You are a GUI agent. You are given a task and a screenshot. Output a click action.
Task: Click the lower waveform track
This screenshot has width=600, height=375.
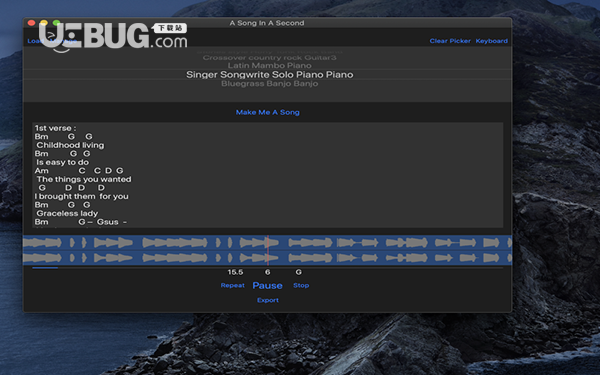coord(267,258)
